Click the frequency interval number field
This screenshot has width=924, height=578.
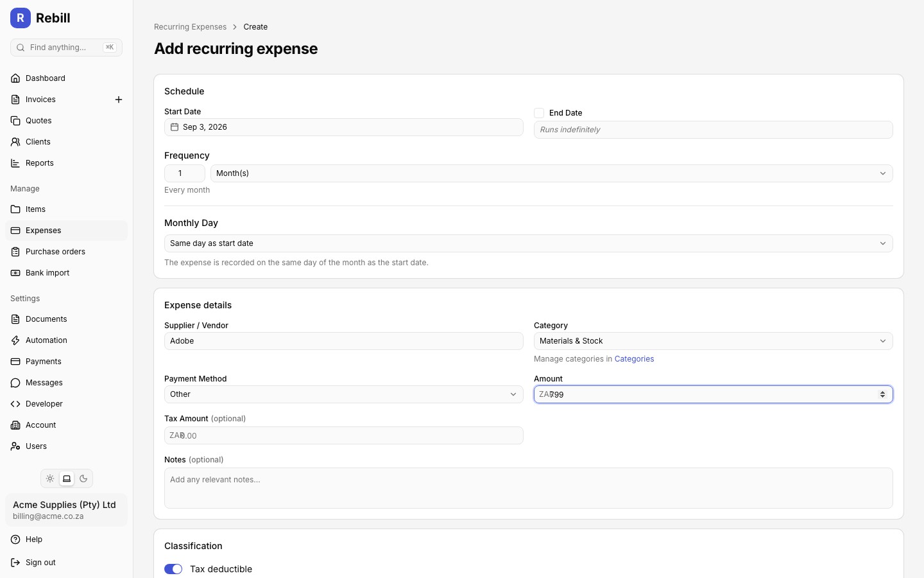(185, 173)
